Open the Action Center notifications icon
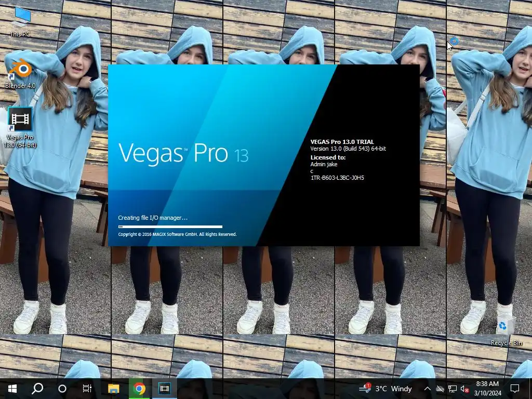Image resolution: width=532 pixels, height=399 pixels. tap(515, 389)
